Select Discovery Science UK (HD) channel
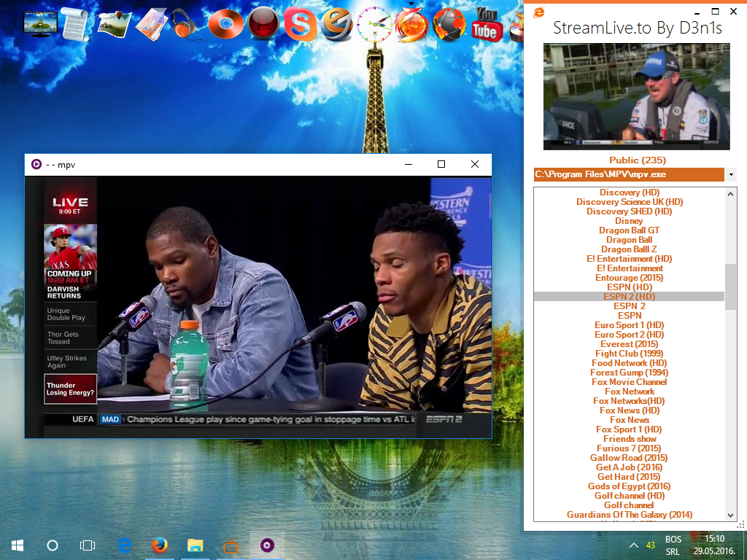This screenshot has height=560, width=747. pos(630,202)
